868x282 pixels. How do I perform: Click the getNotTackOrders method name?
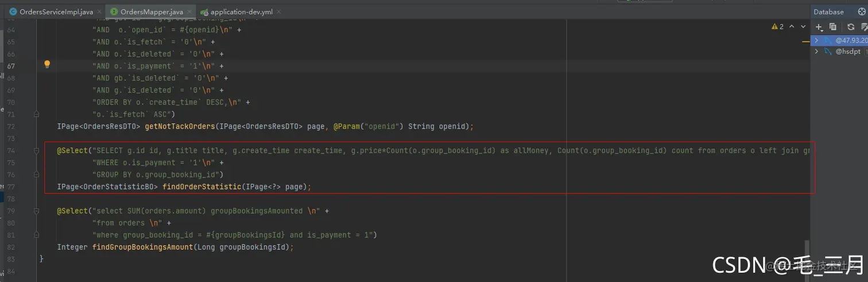180,126
